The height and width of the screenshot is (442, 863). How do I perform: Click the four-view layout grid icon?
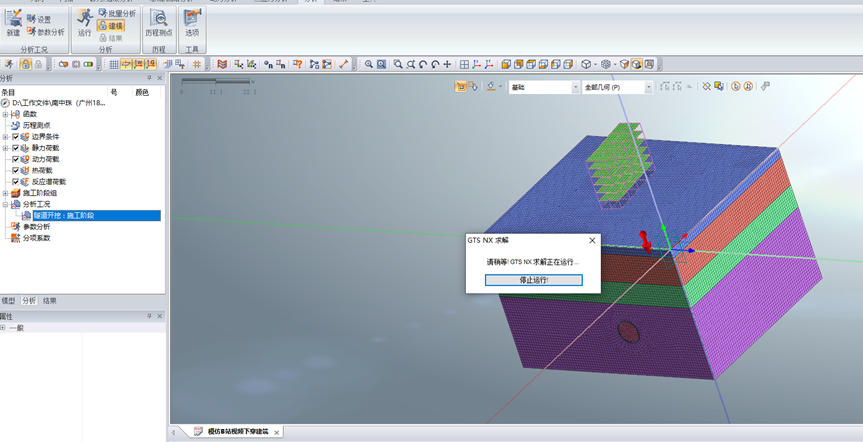point(465,64)
